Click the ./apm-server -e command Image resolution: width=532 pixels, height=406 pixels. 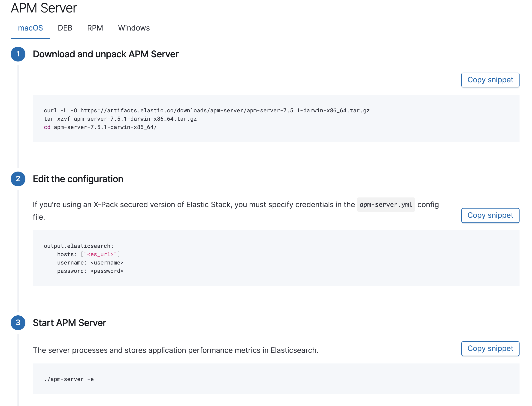(69, 379)
